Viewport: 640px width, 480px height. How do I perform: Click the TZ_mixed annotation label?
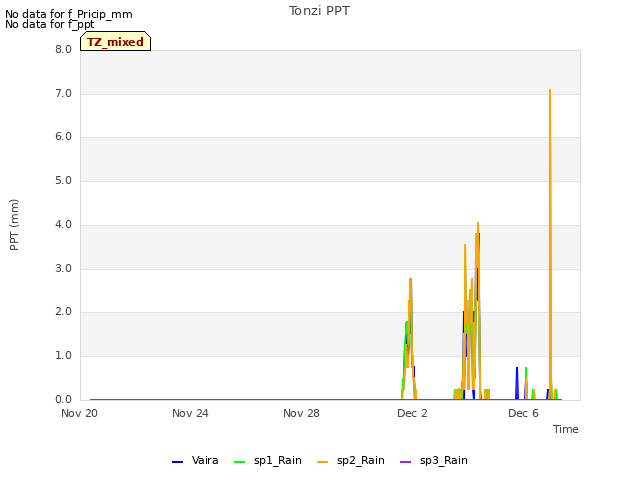pos(116,42)
